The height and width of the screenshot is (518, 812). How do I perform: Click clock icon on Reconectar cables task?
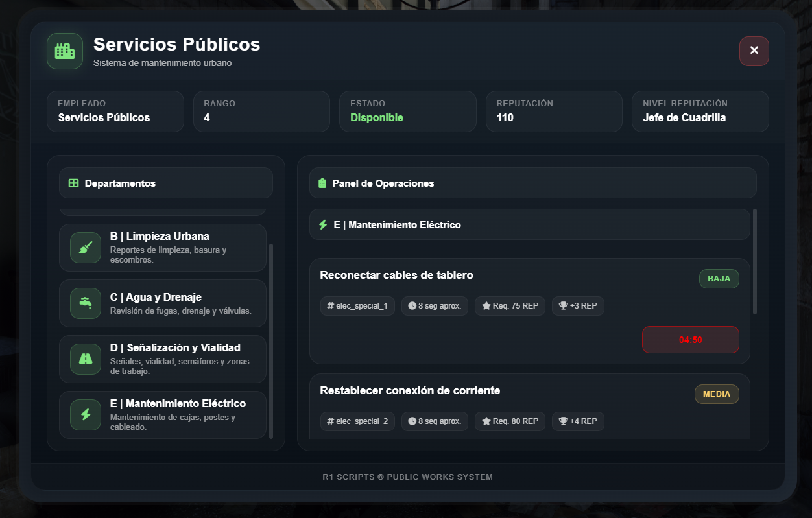(412, 306)
